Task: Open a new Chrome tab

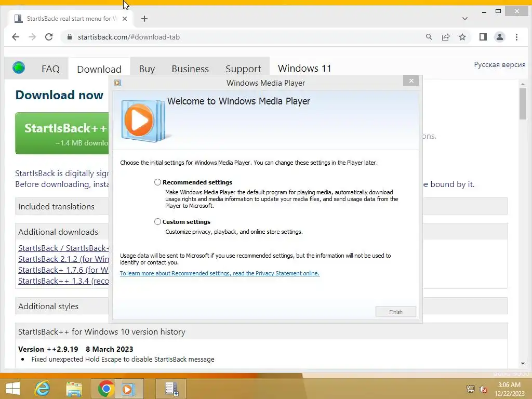Action: click(x=144, y=19)
